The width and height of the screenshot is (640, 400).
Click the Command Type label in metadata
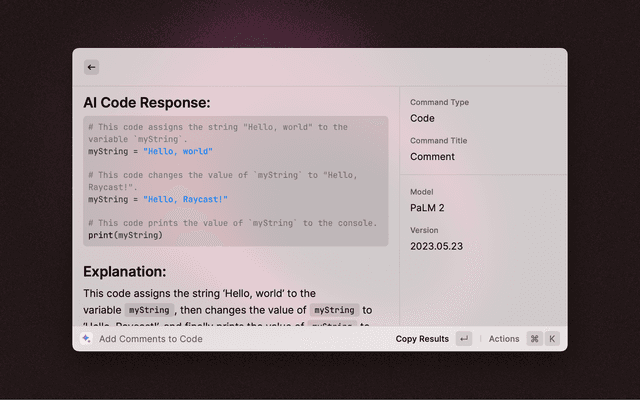[439, 102]
